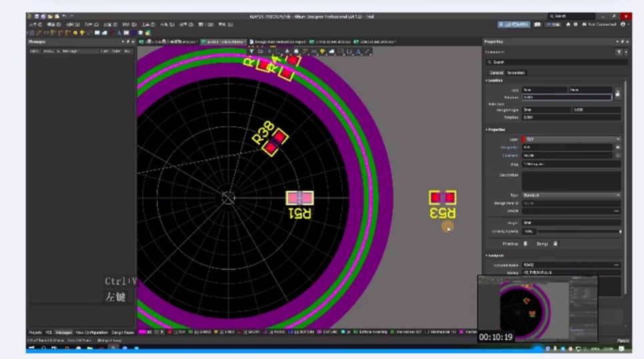644x359 pixels.
Task: Open the Footprint Name ellipsis browse button
Action: [x=616, y=265]
